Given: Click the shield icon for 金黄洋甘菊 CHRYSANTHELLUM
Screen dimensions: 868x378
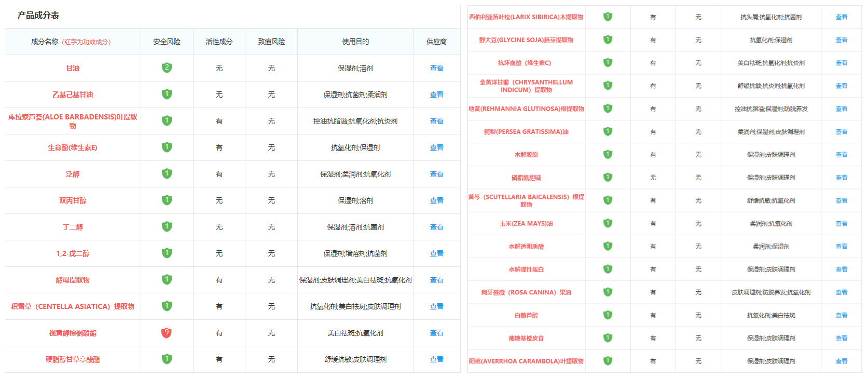Looking at the screenshot, I should (608, 85).
